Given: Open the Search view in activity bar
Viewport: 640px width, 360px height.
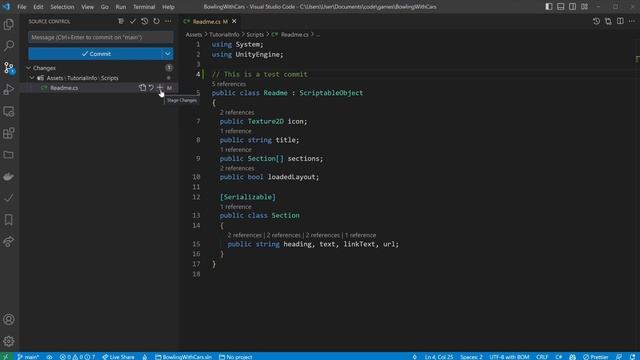Looking at the screenshot, I should [x=9, y=46].
